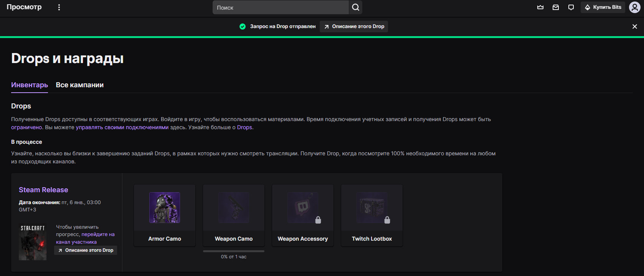Follow the Drops learn-more link
This screenshot has width=644, height=276.
point(244,127)
